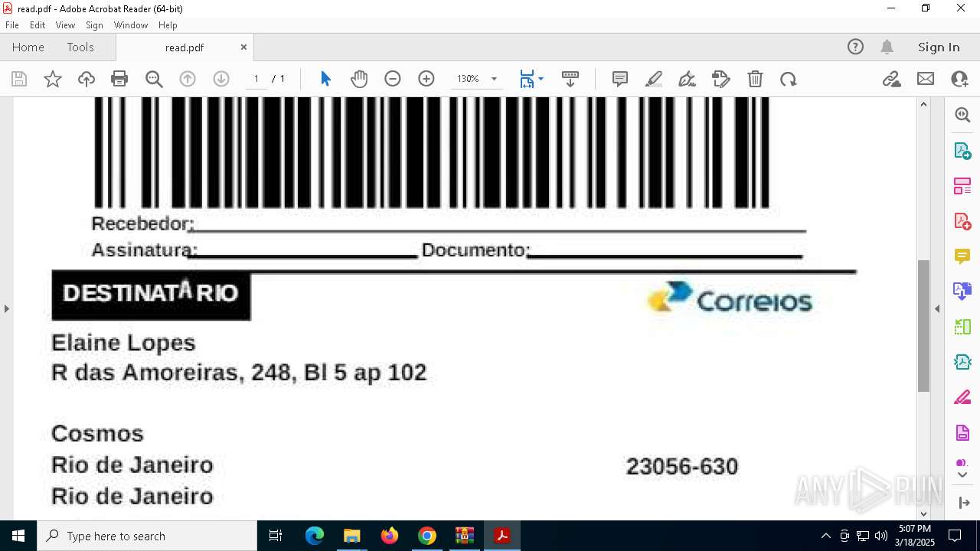Zoom out with the minus button
This screenshot has width=980, height=551.
point(393,79)
